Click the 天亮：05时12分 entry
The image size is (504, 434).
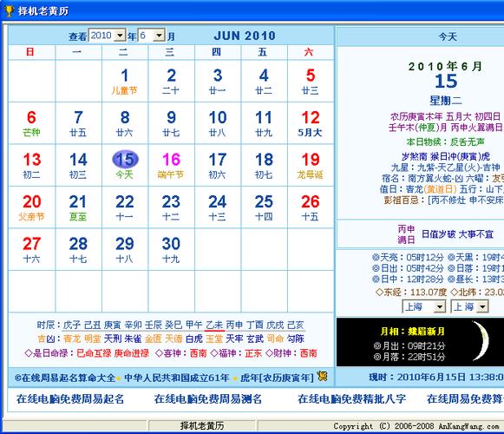pos(408,258)
